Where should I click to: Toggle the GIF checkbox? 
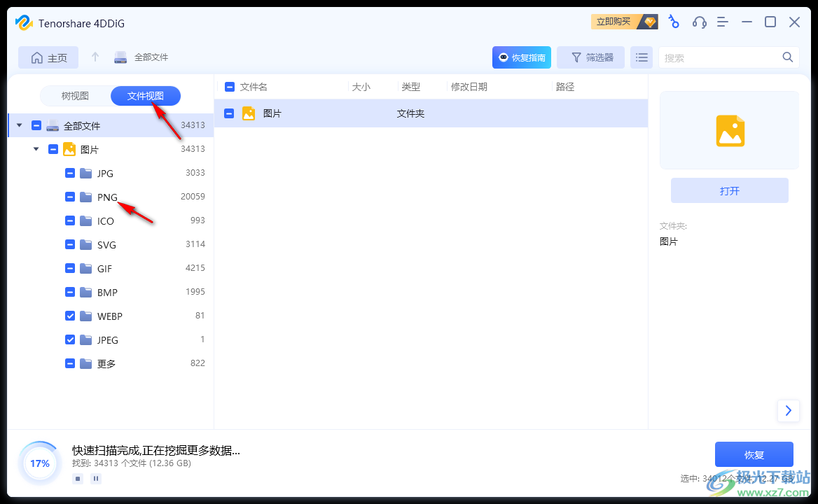point(70,268)
